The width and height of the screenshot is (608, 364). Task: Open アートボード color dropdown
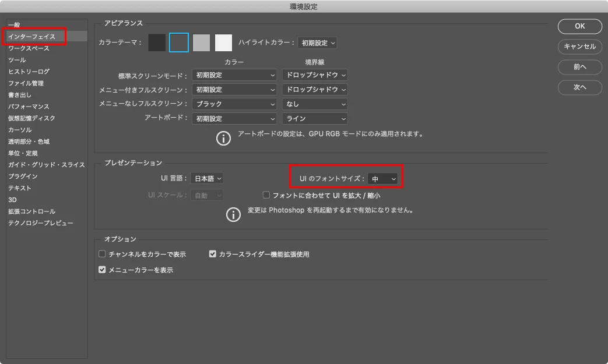(x=234, y=118)
